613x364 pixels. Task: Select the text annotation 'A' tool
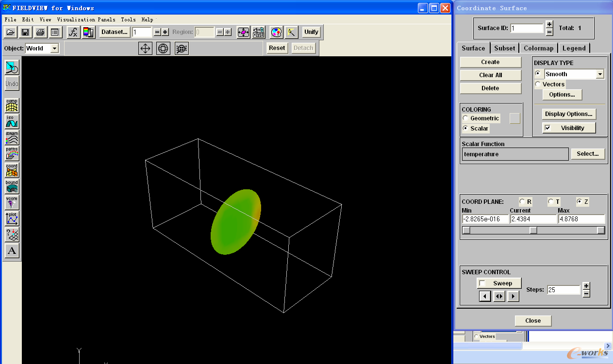tap(12, 251)
